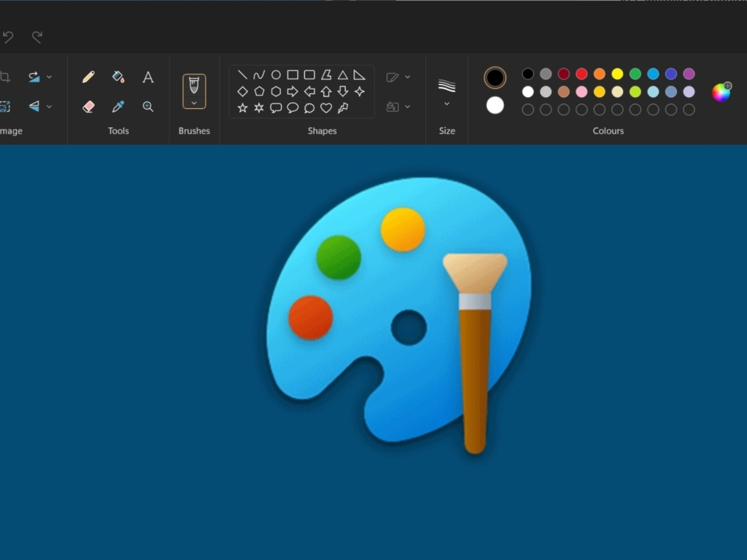The image size is (747, 560).
Task: Click the yellow paint dot on canvas
Action: tap(403, 229)
